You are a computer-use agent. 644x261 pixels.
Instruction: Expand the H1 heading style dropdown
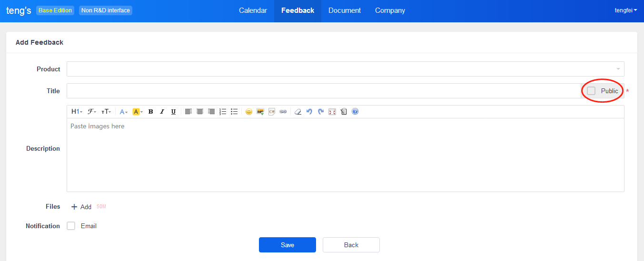[77, 112]
